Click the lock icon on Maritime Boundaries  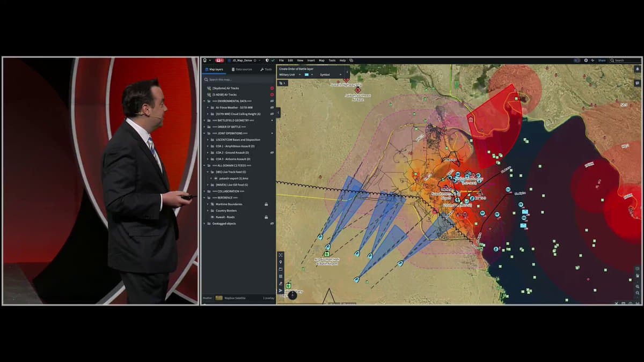[267, 204]
